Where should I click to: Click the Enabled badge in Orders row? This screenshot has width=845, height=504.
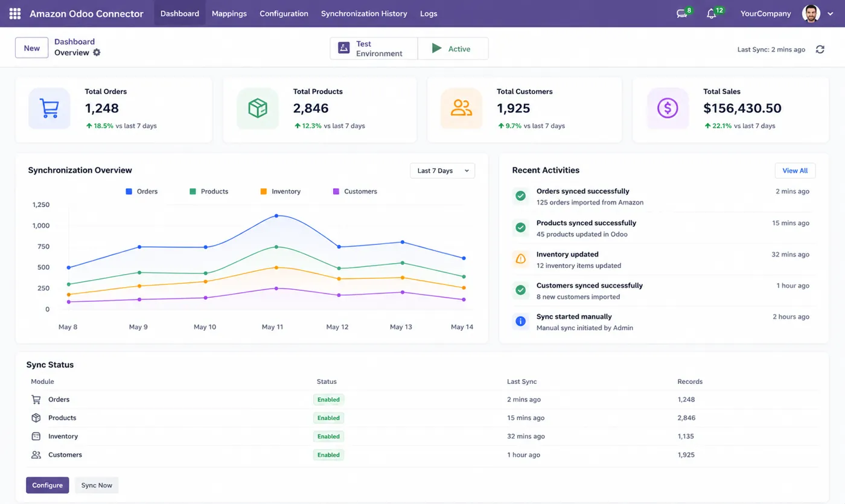coord(328,400)
